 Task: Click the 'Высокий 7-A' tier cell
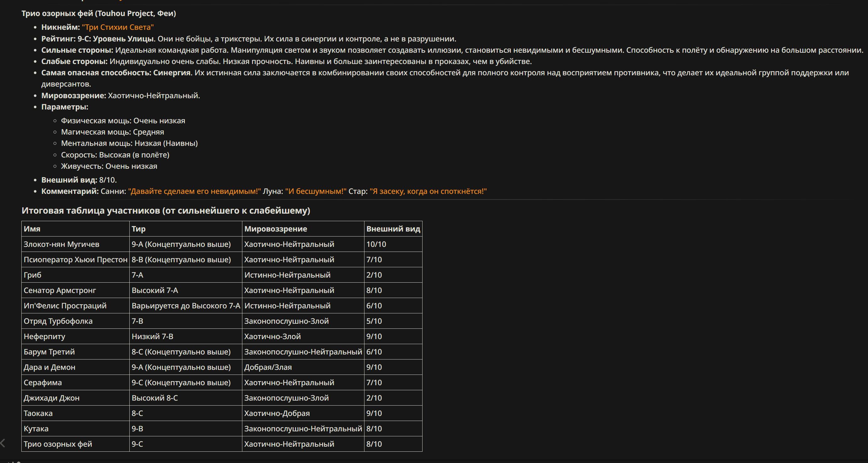186,290
